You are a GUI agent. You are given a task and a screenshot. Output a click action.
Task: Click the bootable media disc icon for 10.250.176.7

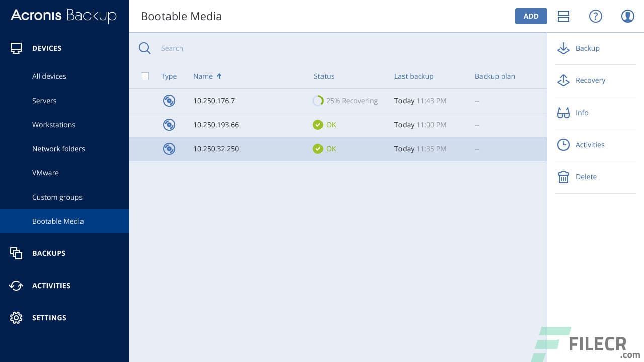click(x=169, y=101)
